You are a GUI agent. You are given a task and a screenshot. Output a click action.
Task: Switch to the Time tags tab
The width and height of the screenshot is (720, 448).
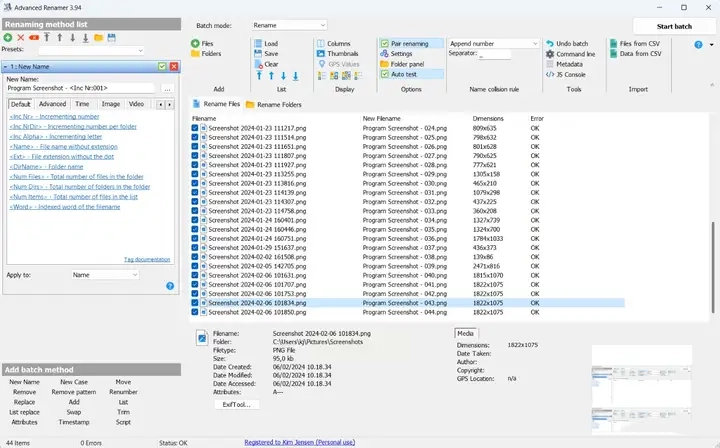82,104
